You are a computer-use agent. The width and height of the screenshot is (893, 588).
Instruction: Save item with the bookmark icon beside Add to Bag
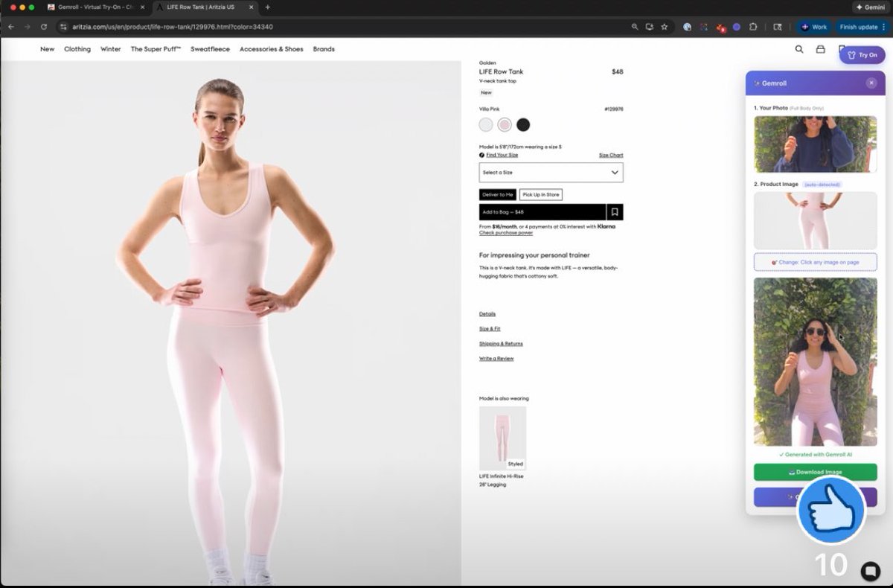(x=615, y=212)
